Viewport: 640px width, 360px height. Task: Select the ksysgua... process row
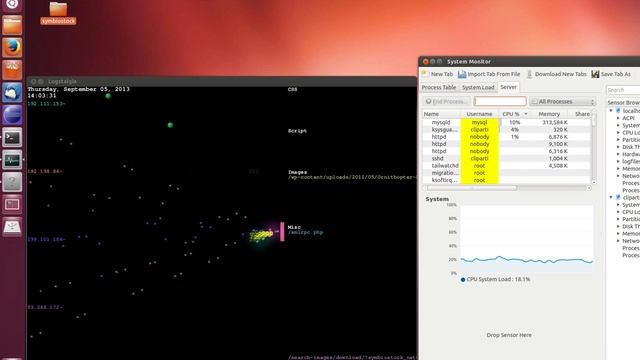coord(506,129)
